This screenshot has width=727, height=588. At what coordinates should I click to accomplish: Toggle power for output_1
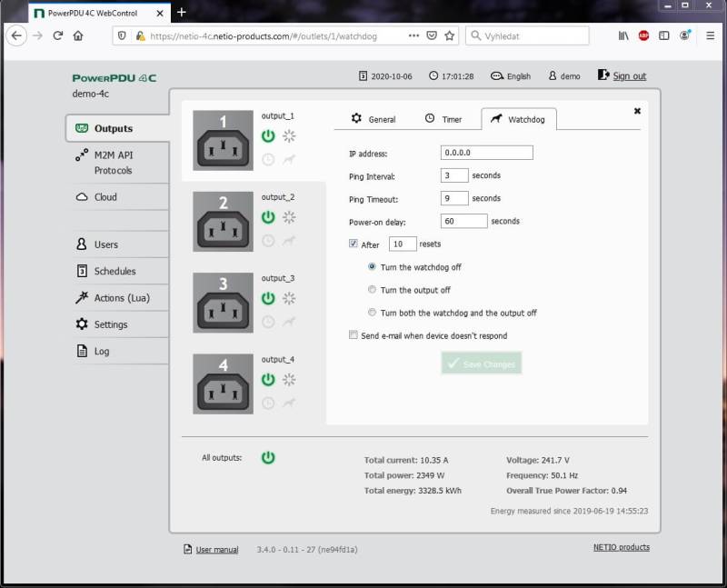(x=268, y=136)
